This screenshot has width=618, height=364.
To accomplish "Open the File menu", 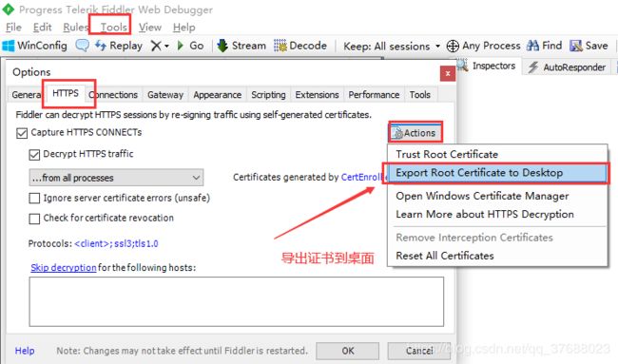I will pyautogui.click(x=13, y=28).
